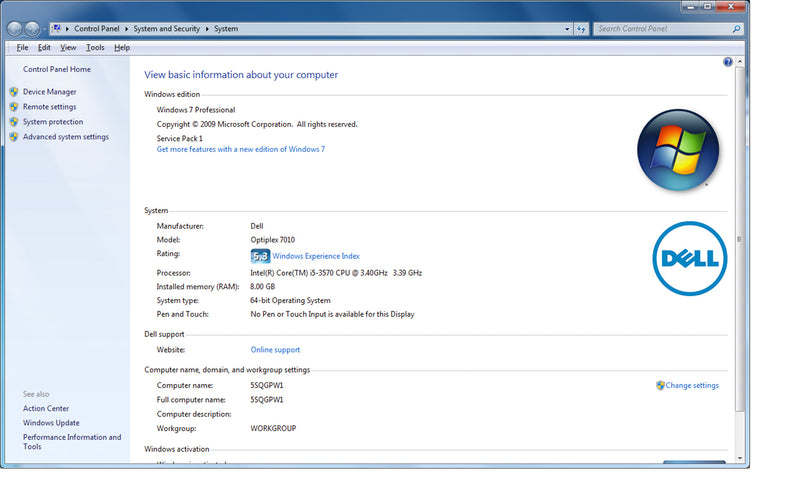Click the address bar refresh icon

pyautogui.click(x=582, y=29)
